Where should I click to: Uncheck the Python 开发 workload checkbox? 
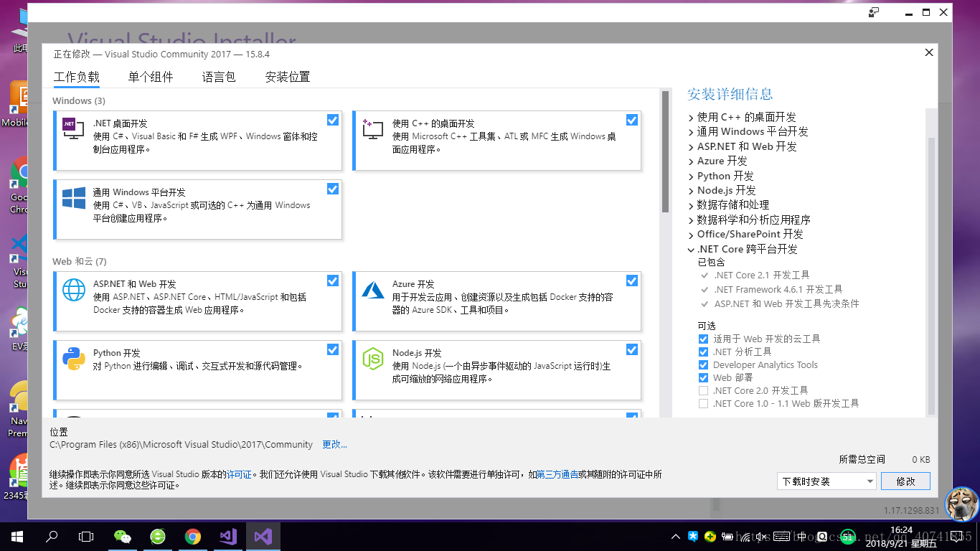pyautogui.click(x=333, y=349)
